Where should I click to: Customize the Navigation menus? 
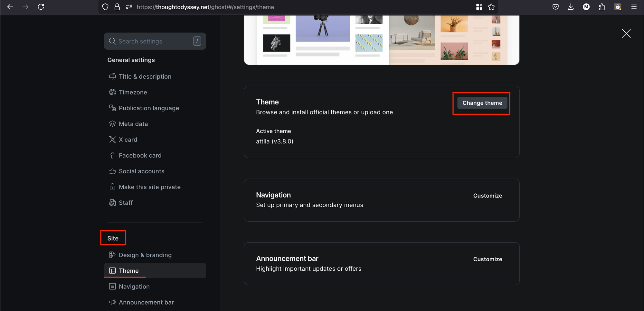tap(488, 196)
